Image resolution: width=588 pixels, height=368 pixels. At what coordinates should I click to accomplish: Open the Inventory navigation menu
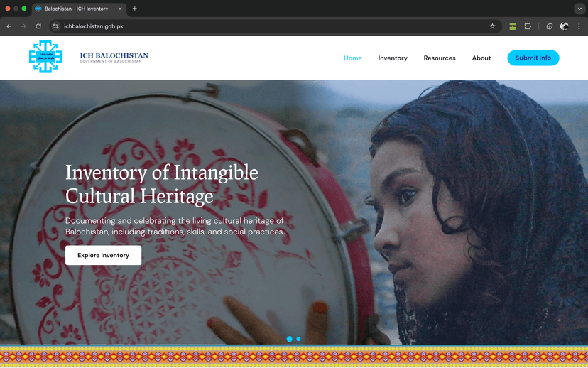[393, 58]
